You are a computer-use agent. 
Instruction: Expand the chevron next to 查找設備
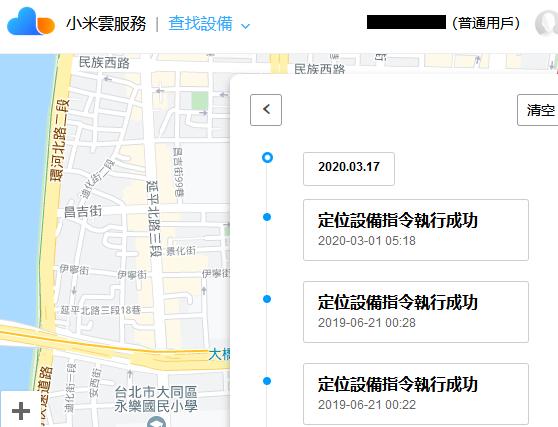246,26
